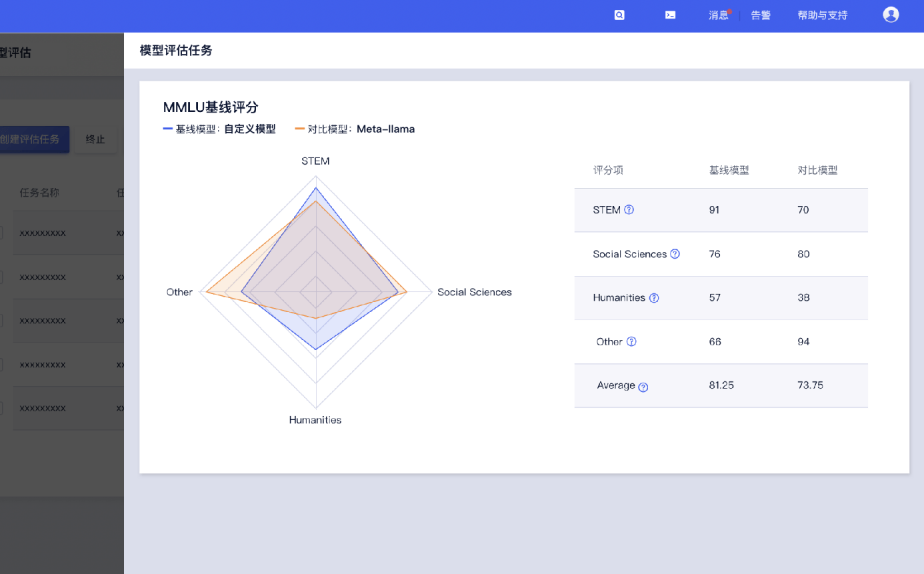
Task: Click the search icon in the top bar
Action: (619, 14)
